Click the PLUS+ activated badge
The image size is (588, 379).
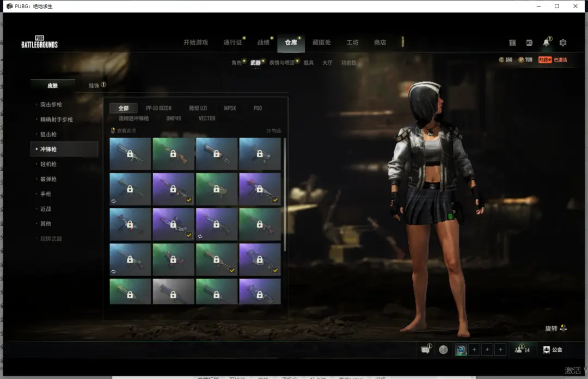[553, 60]
